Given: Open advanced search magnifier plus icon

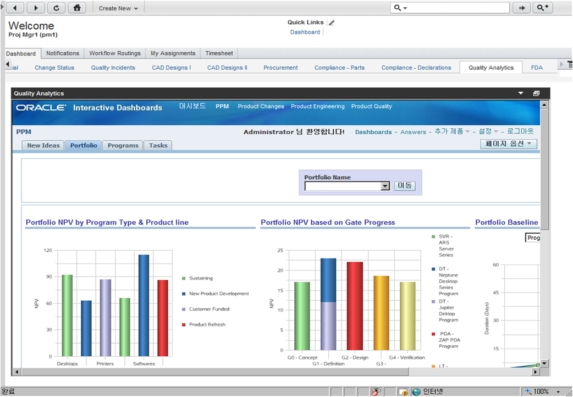Looking at the screenshot, I should (543, 8).
